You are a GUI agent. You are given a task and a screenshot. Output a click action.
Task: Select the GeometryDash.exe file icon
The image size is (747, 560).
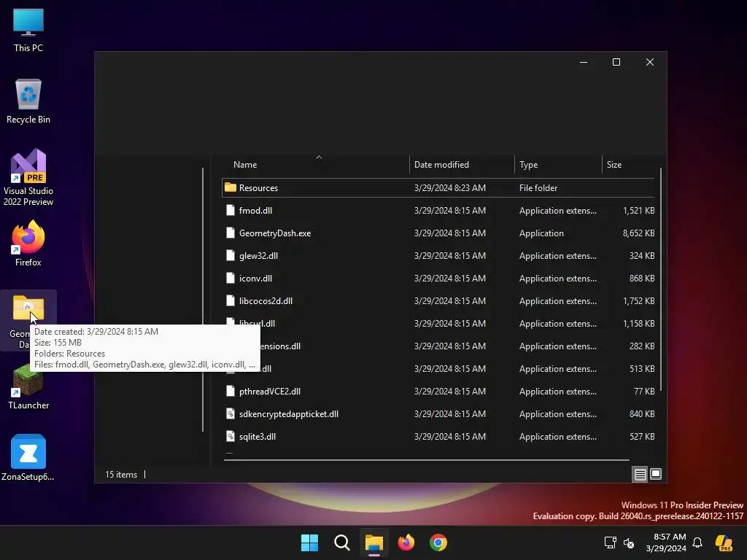(231, 233)
